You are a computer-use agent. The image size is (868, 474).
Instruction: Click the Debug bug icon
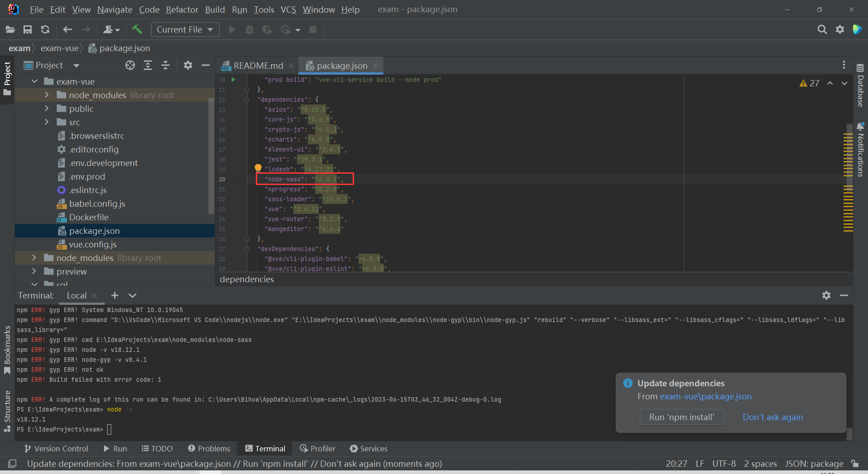[x=249, y=29]
